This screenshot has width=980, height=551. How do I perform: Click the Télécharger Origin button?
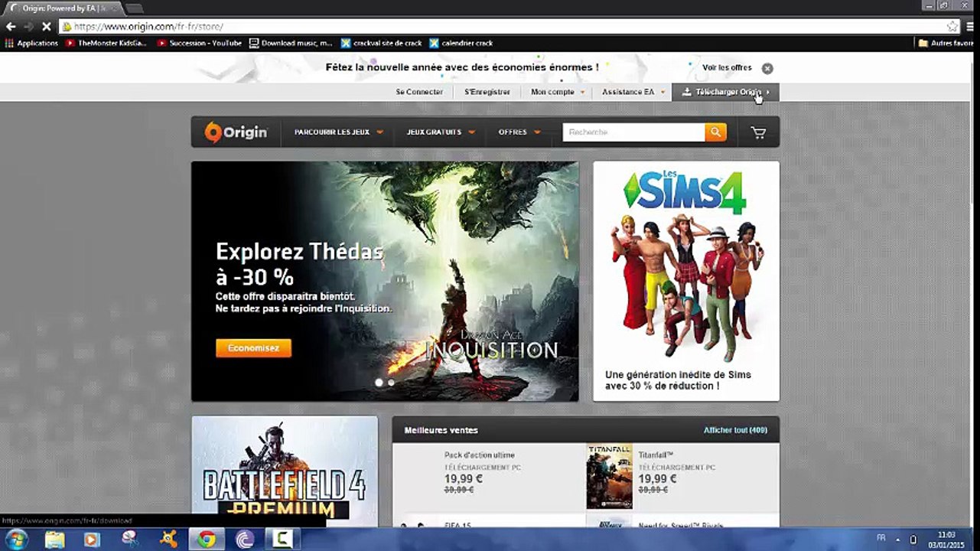point(726,92)
